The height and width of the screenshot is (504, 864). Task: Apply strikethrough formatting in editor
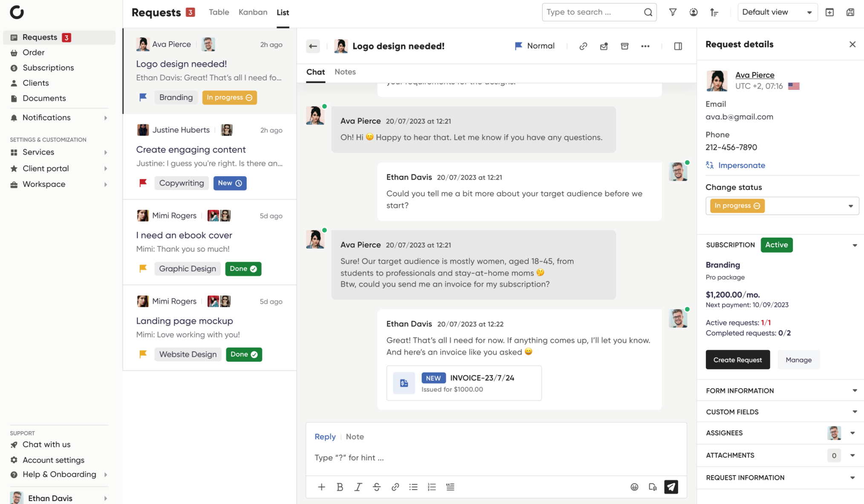point(377,487)
